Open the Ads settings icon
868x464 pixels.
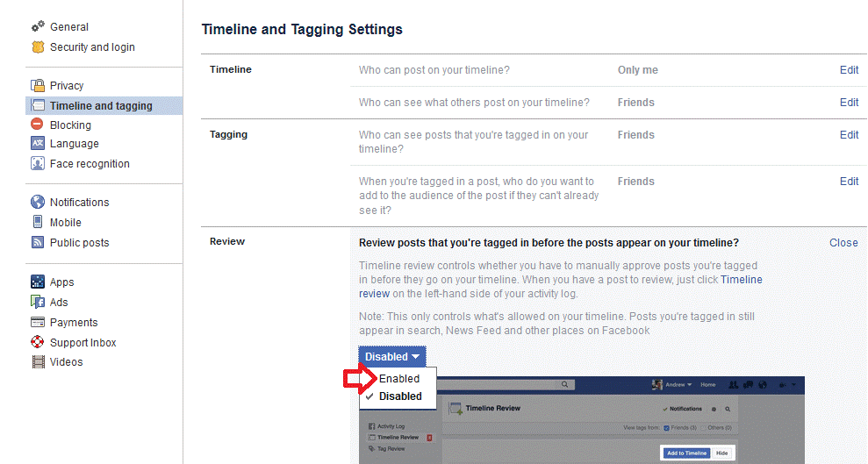pos(38,302)
